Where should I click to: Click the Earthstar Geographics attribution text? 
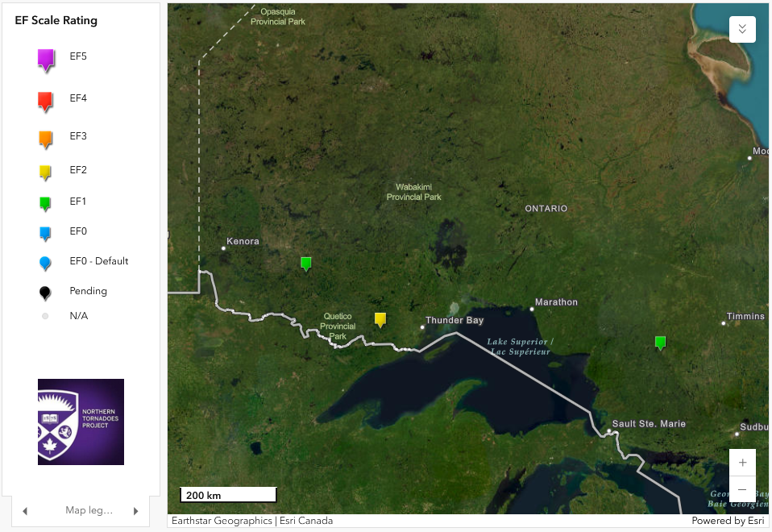tap(222, 521)
